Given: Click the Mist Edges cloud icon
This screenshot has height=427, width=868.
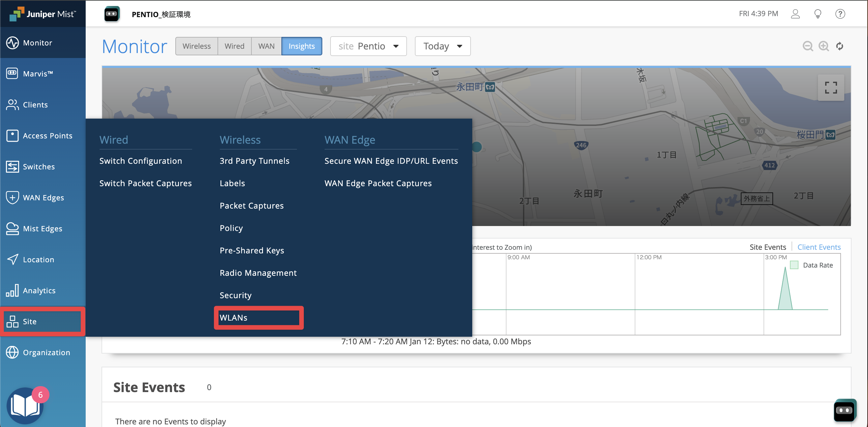Looking at the screenshot, I should tap(13, 229).
